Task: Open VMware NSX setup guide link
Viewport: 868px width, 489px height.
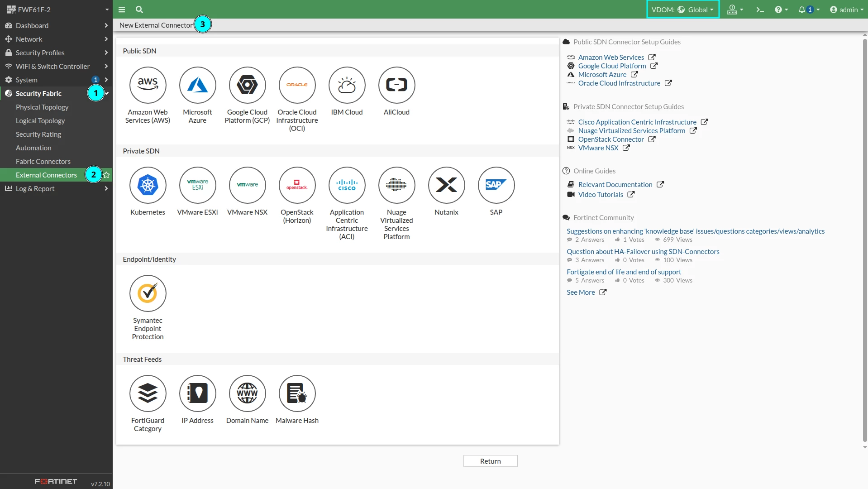Action: (598, 148)
